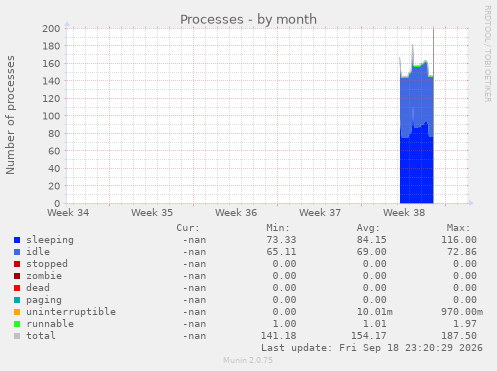Click the 'Week 37' x-axis label

[x=320, y=213]
